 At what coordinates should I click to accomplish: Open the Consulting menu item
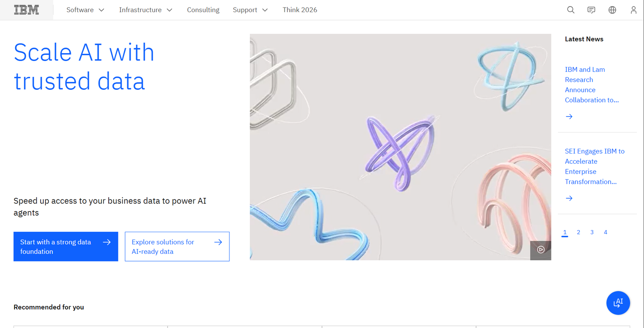click(x=203, y=10)
